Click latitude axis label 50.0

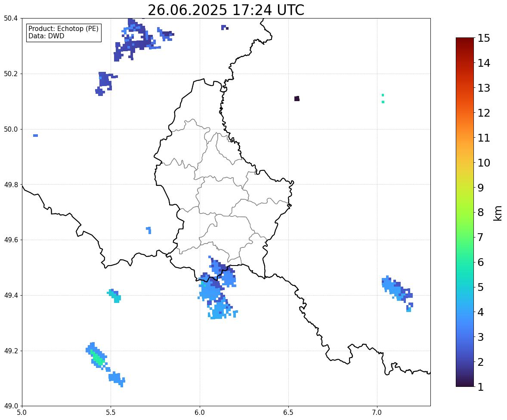tap(11, 130)
